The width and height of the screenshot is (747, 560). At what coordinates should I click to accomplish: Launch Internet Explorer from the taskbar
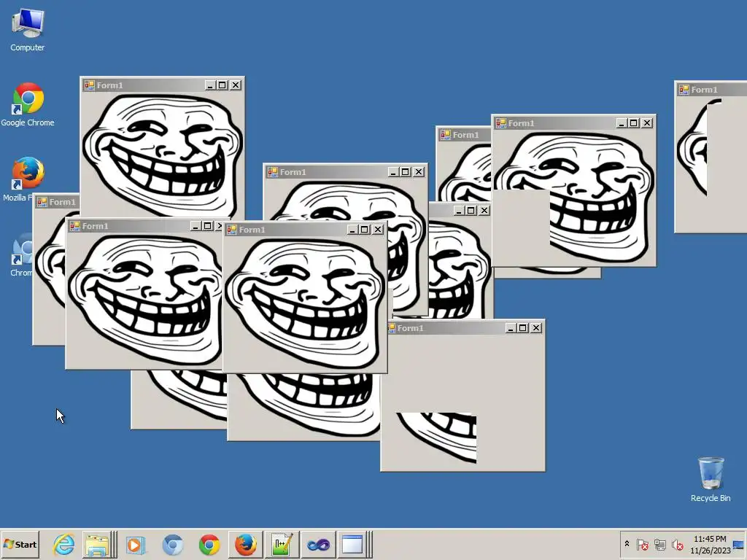coord(63,544)
